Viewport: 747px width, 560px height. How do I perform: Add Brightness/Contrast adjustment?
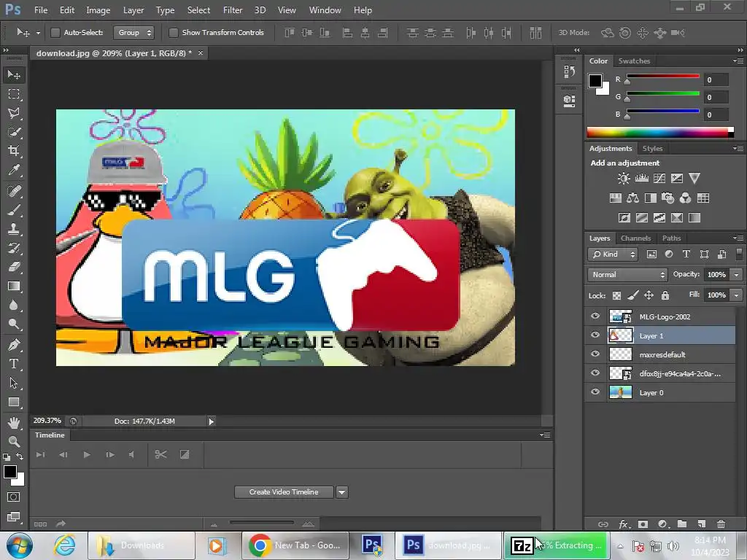click(624, 179)
